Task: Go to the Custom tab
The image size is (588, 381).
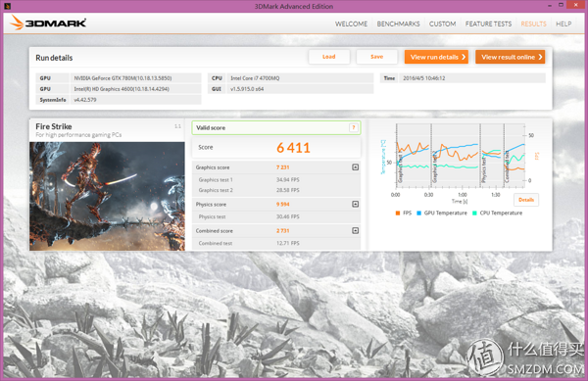Action: [x=443, y=24]
